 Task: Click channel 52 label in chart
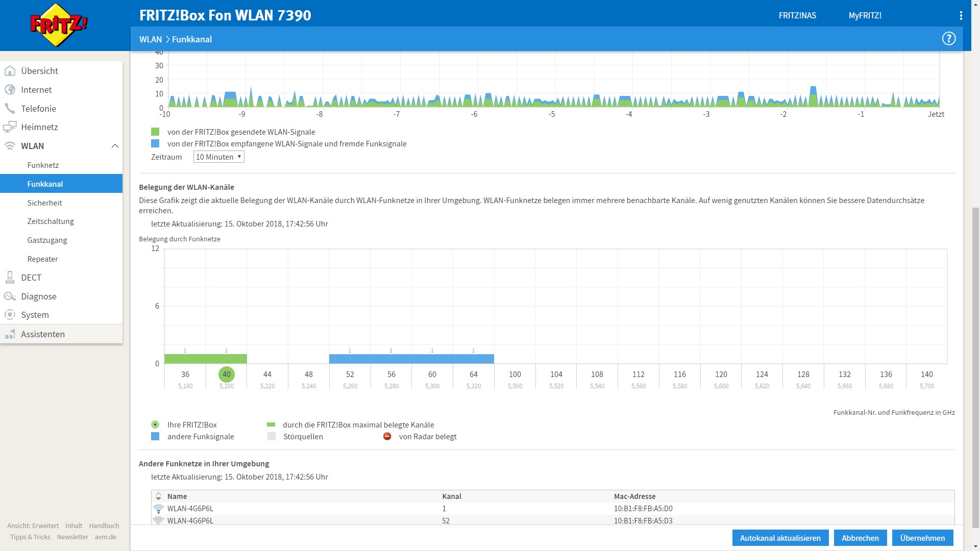(x=350, y=374)
